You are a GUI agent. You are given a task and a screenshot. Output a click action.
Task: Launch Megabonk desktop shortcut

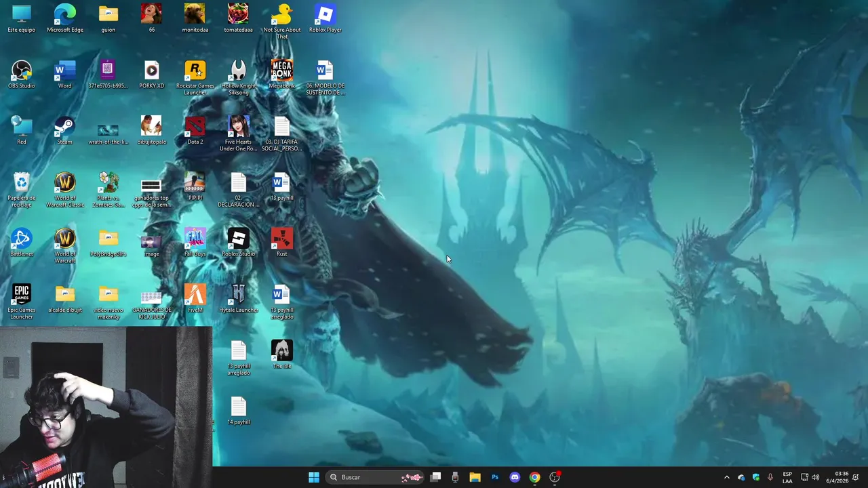click(282, 75)
